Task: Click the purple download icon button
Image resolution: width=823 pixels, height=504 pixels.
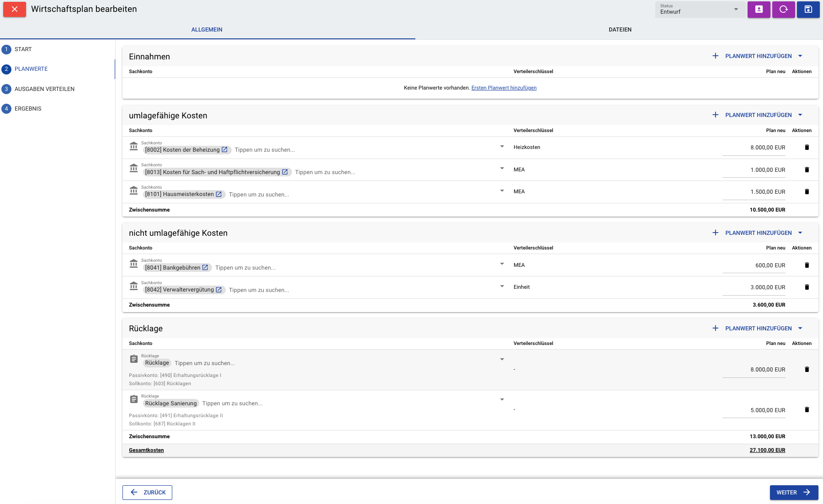Action: (x=759, y=9)
